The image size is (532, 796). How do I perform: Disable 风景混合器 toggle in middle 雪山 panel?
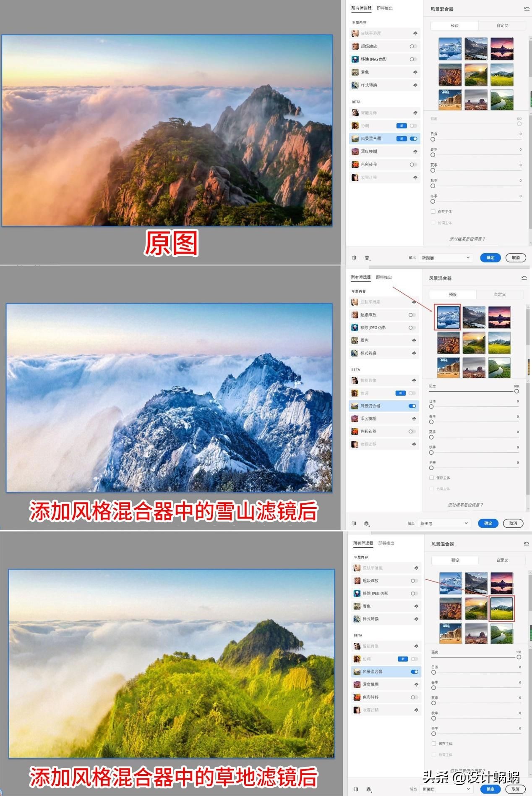[412, 406]
